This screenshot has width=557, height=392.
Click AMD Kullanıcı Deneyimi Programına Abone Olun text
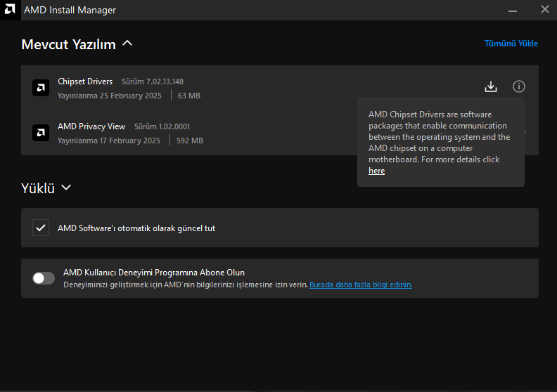pyautogui.click(x=154, y=273)
